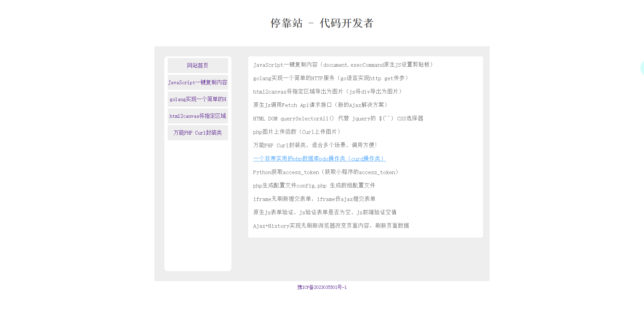
Task: Open 网站首页 in the sidebar
Action: click(198, 65)
